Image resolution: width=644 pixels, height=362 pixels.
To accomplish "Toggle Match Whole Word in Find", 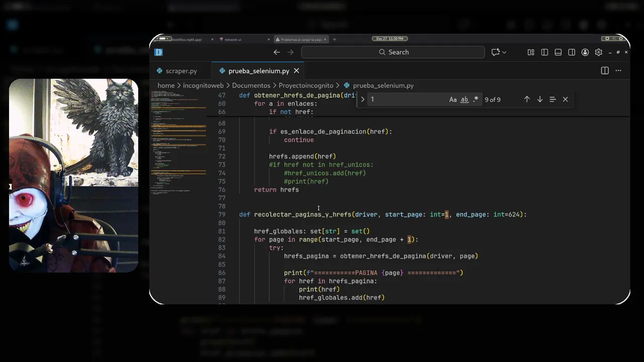I will pos(464,100).
